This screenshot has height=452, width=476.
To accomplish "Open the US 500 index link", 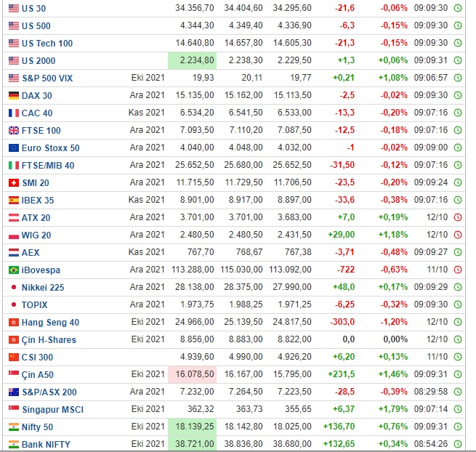I will [x=36, y=26].
